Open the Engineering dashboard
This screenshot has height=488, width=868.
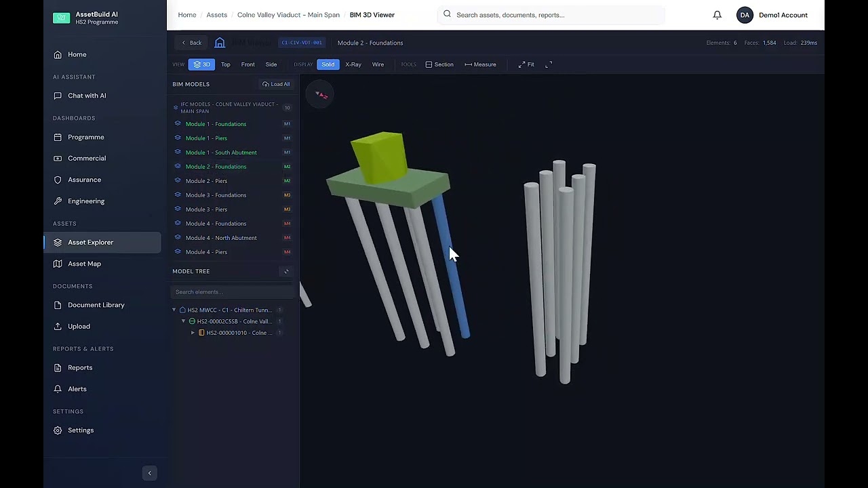102,201
